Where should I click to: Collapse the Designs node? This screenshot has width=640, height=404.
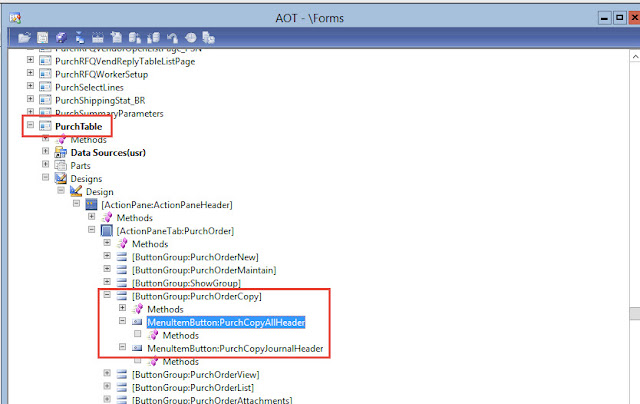(45, 177)
